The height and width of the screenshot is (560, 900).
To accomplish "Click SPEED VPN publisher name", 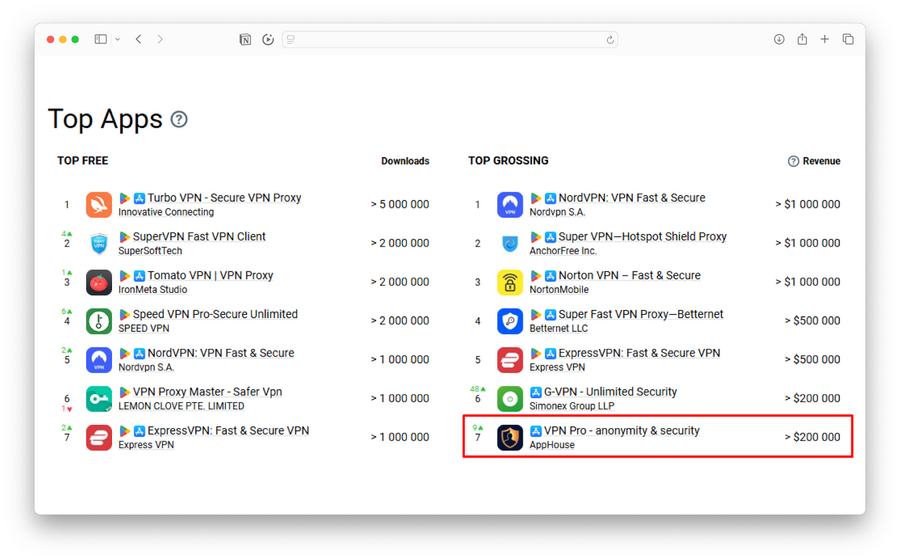I will [143, 329].
